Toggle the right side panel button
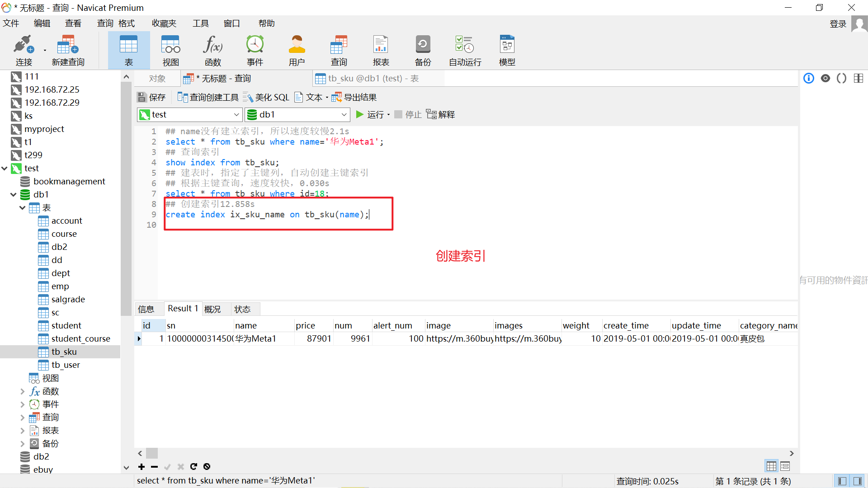The height and width of the screenshot is (488, 868). click(857, 481)
